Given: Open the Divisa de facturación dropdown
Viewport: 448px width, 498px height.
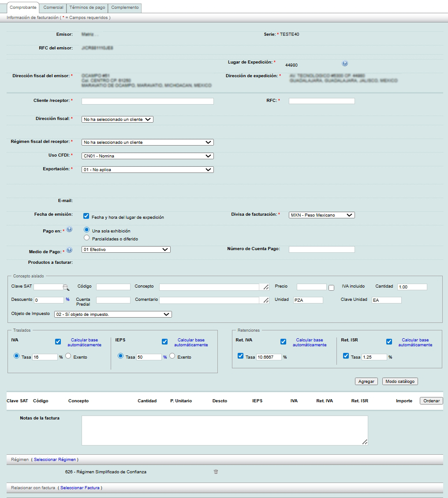Looking at the screenshot, I should coord(321,215).
